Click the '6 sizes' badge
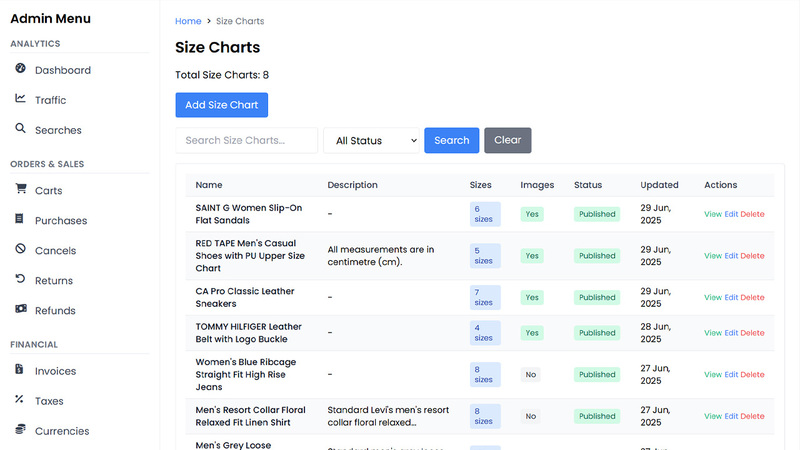 pyautogui.click(x=485, y=214)
